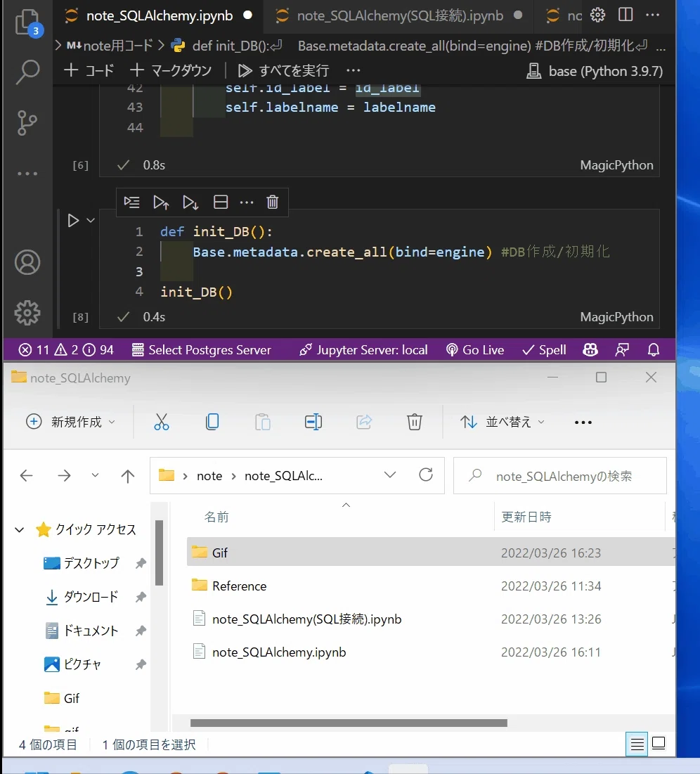700x774 pixels.
Task: Split the cell using the toolbar icon
Action: click(221, 202)
